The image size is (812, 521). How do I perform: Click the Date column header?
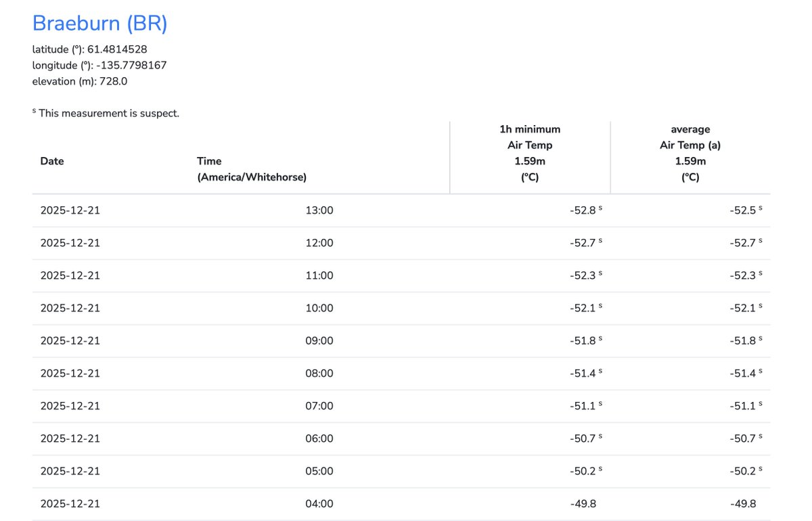tap(52, 161)
